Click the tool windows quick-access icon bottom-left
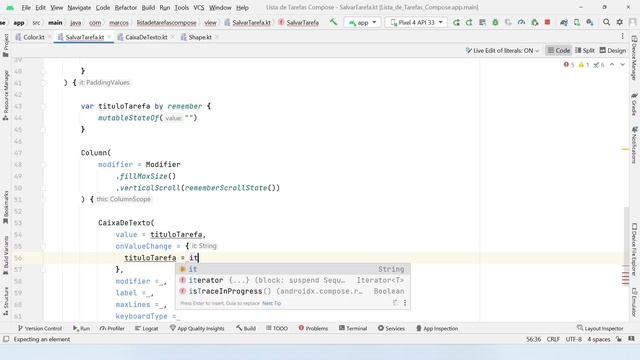640x360 pixels. 6,339
